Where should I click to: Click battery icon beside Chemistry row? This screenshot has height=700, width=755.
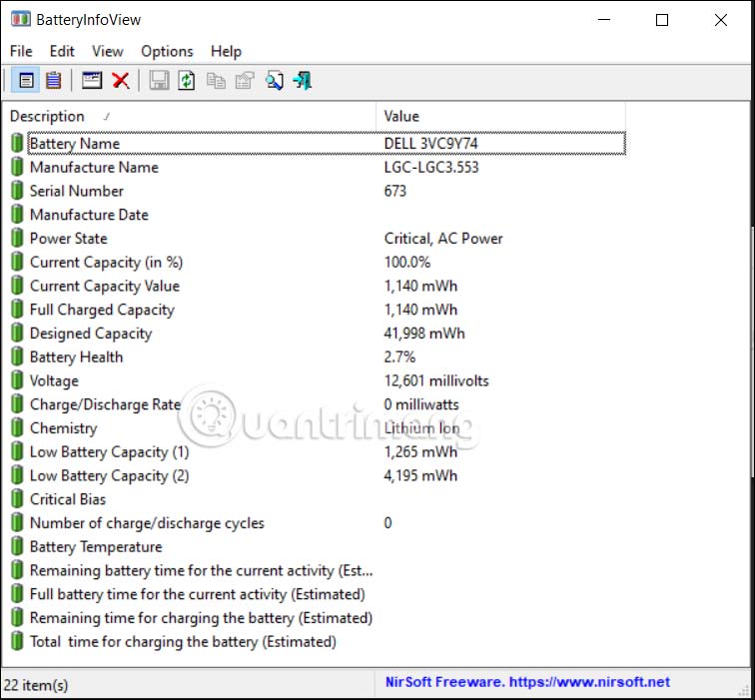[17, 428]
